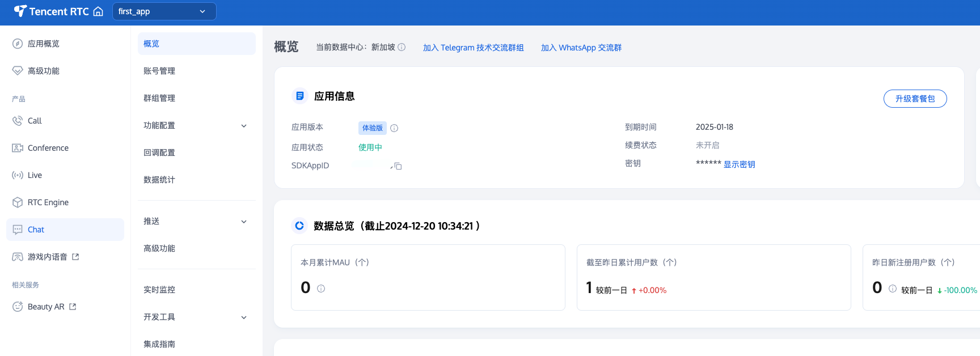The height and width of the screenshot is (356, 980).
Task: Click info icon beside 体验版 tag
Action: point(394,128)
